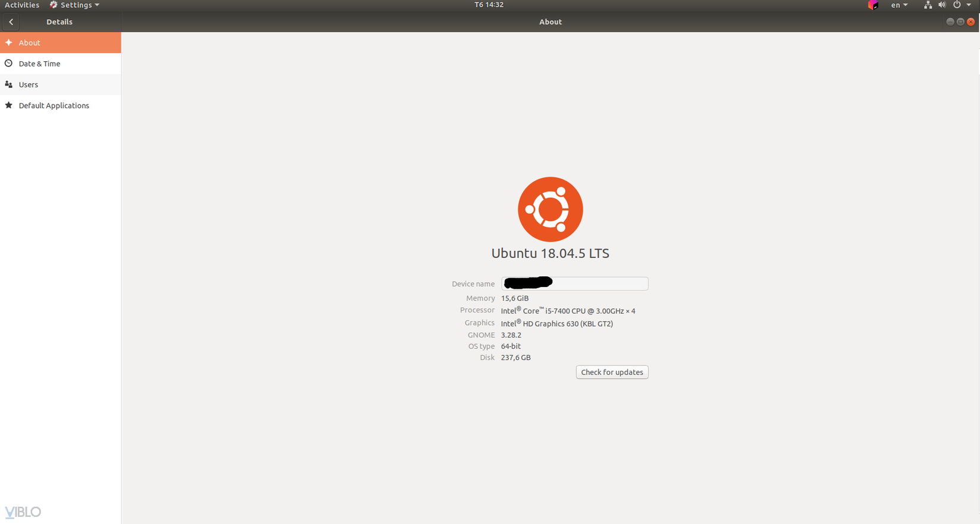Click the volume speaker icon in top bar
The height and width of the screenshot is (524, 980).
(x=942, y=5)
